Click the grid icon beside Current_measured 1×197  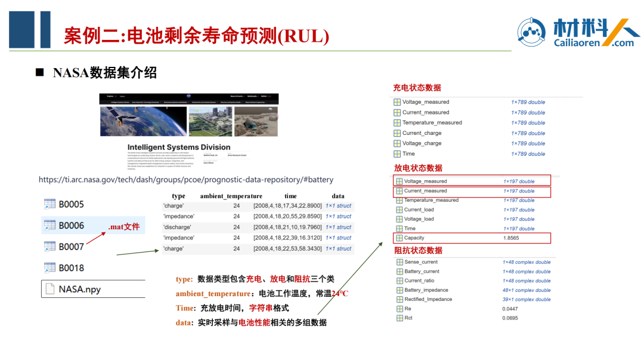click(399, 190)
